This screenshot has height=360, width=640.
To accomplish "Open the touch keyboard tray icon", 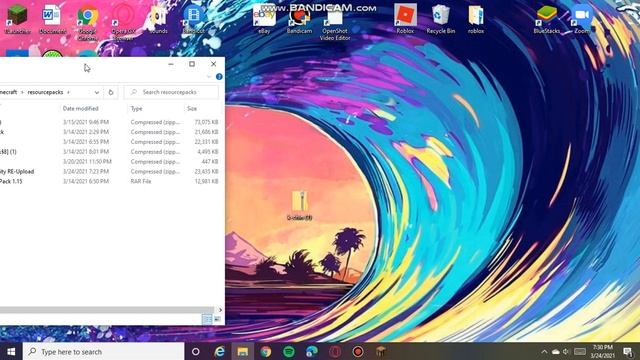I will (x=580, y=351).
